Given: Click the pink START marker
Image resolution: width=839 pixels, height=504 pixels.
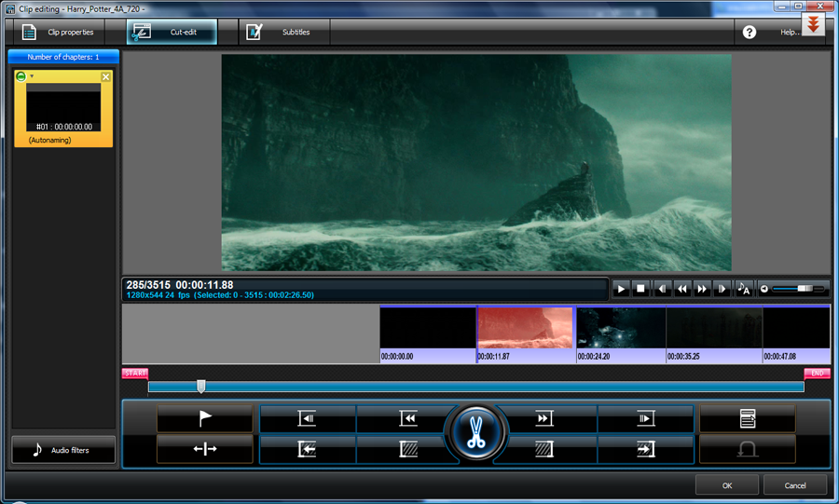Looking at the screenshot, I should tap(135, 373).
